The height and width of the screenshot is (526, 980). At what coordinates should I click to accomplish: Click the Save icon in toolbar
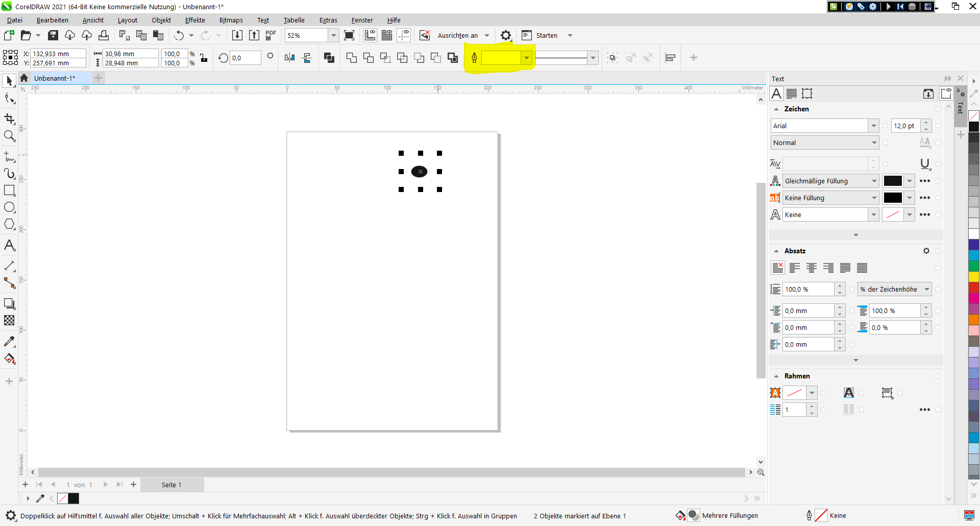click(x=53, y=35)
